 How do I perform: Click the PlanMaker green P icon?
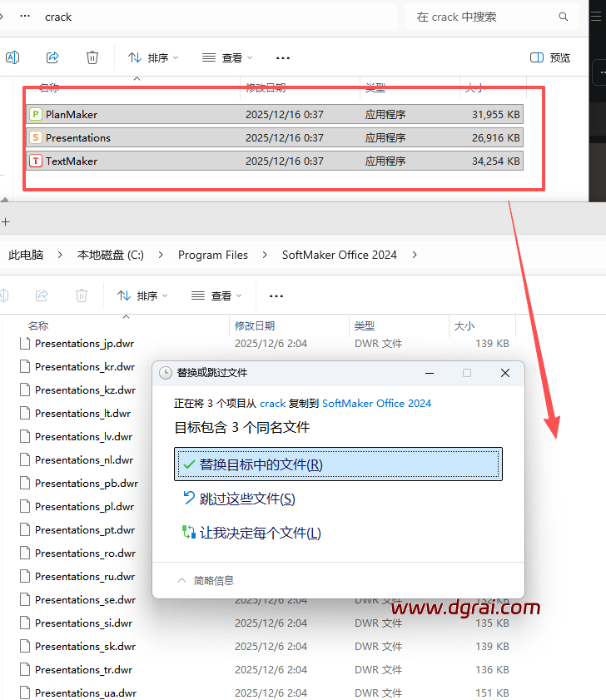coord(36,114)
